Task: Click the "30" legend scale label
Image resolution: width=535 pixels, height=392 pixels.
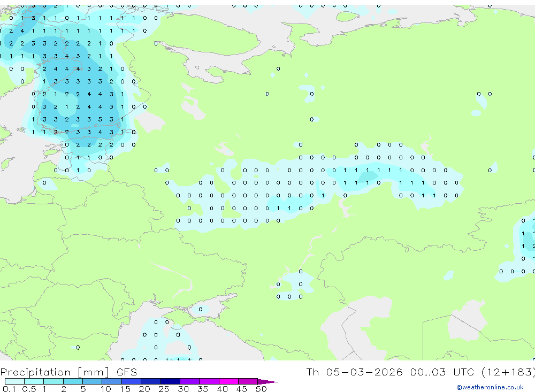Action: (184, 389)
